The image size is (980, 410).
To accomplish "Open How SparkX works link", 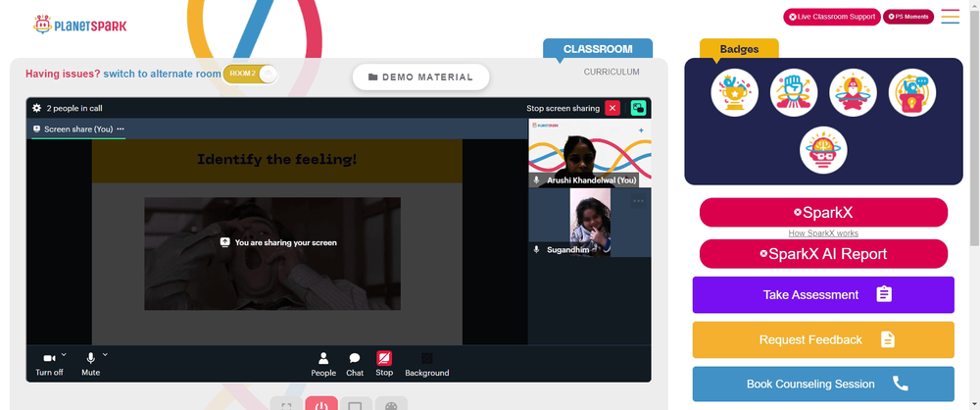I will click(x=823, y=232).
